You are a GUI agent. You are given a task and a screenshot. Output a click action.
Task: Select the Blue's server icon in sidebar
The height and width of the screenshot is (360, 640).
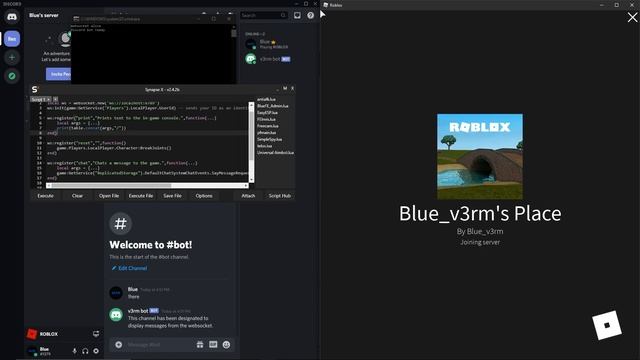12,39
